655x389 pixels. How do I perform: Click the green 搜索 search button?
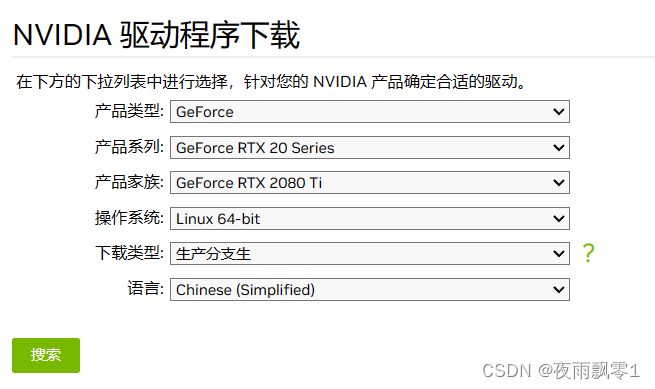[x=46, y=355]
